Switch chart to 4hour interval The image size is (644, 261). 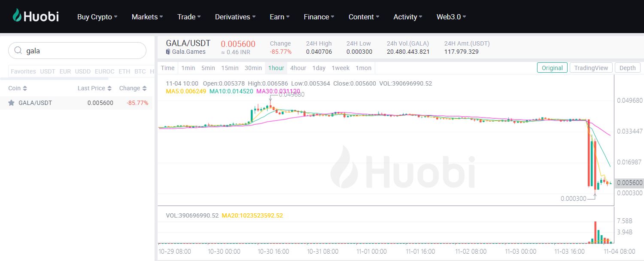tap(298, 68)
